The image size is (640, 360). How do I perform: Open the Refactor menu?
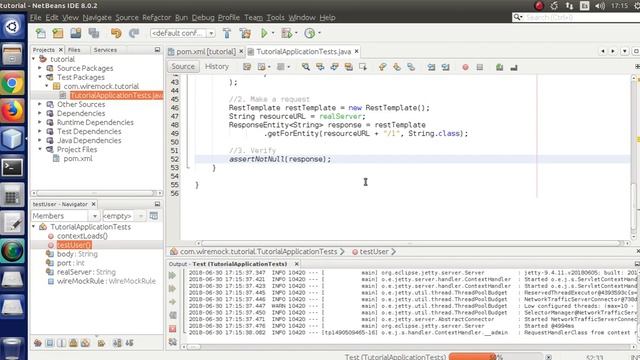point(156,18)
